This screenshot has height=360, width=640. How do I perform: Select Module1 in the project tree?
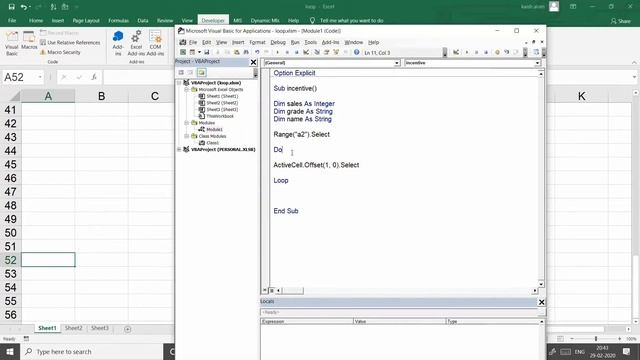tap(214, 129)
